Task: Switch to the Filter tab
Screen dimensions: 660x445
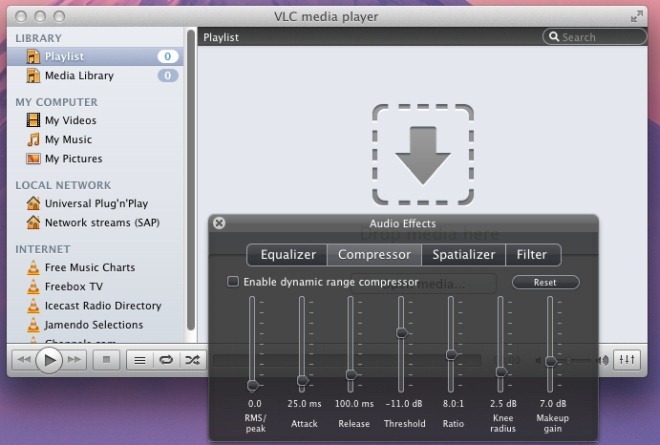Action: [532, 255]
